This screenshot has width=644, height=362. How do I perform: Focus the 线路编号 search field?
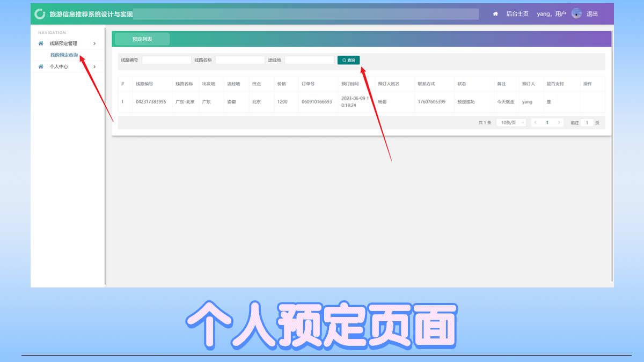166,60
